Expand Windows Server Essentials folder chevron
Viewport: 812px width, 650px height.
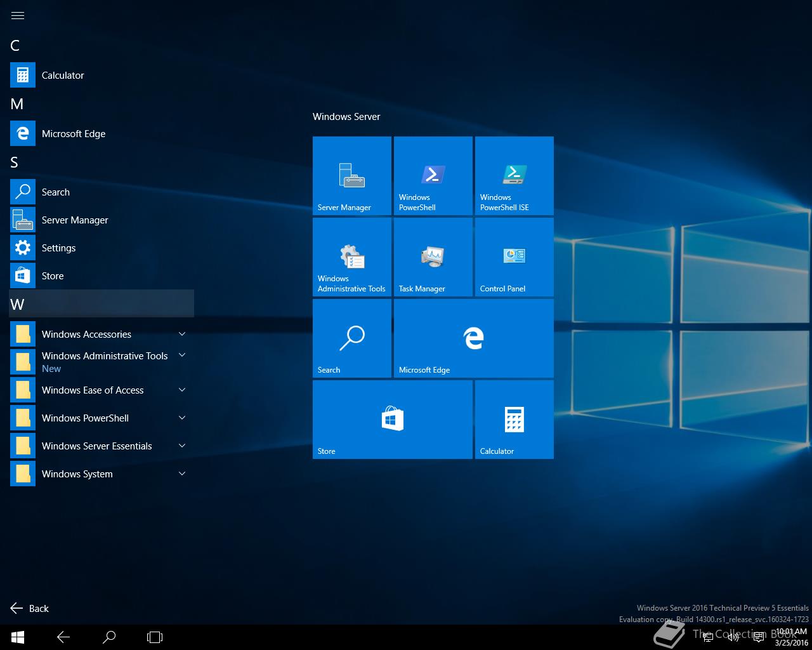[182, 446]
